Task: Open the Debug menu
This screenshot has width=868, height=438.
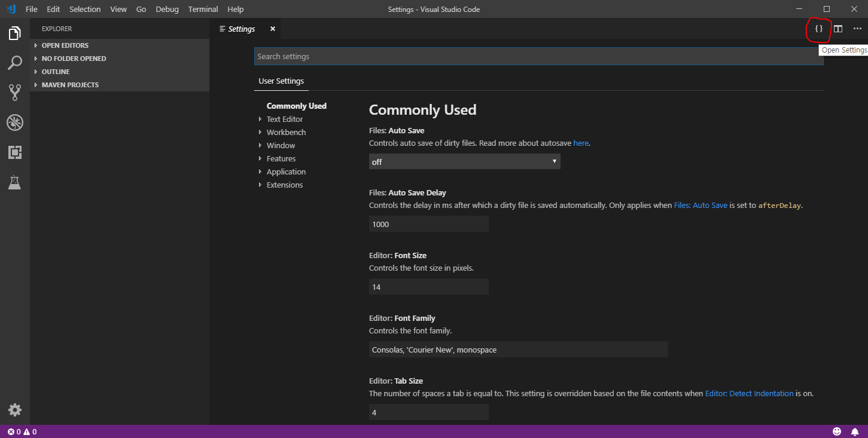Action: point(167,10)
